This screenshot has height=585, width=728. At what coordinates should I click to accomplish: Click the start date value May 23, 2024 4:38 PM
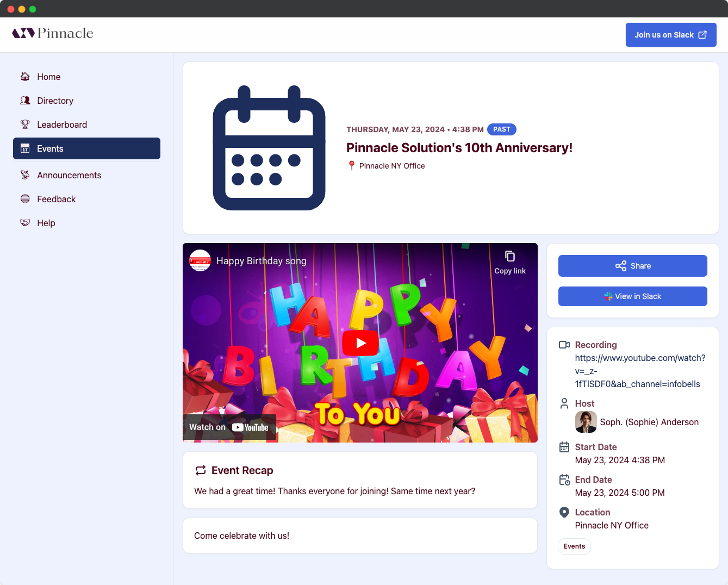tap(620, 460)
